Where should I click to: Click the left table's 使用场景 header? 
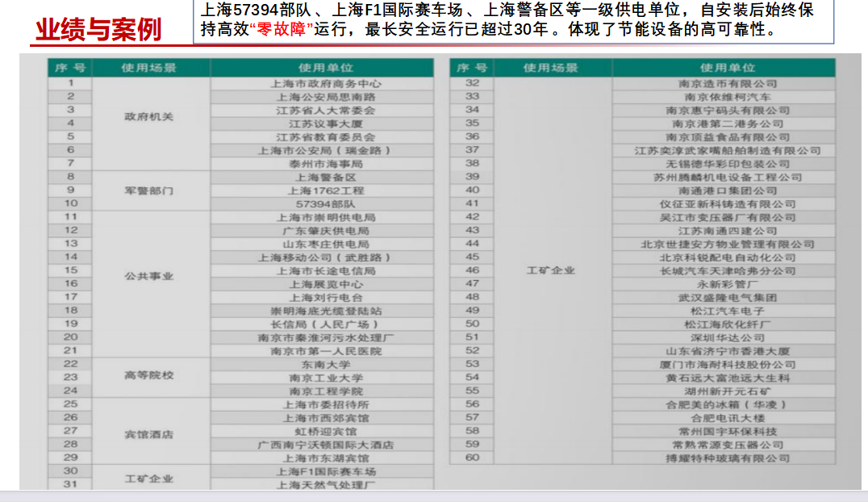[149, 68]
